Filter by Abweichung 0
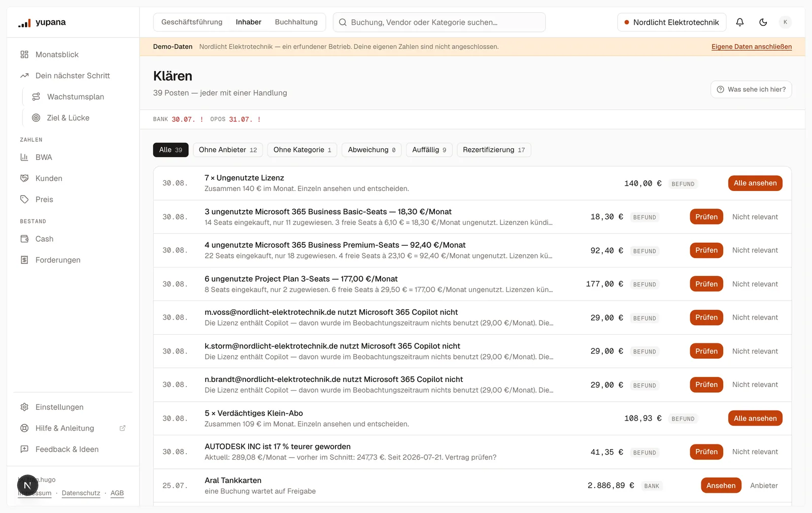The image size is (812, 513). click(x=371, y=150)
